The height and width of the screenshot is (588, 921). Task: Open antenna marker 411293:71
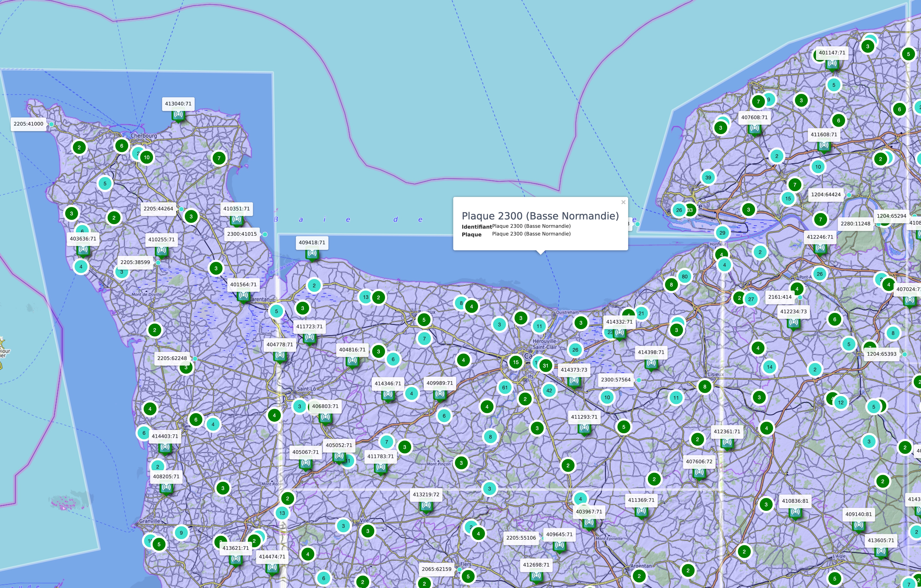[584, 429]
